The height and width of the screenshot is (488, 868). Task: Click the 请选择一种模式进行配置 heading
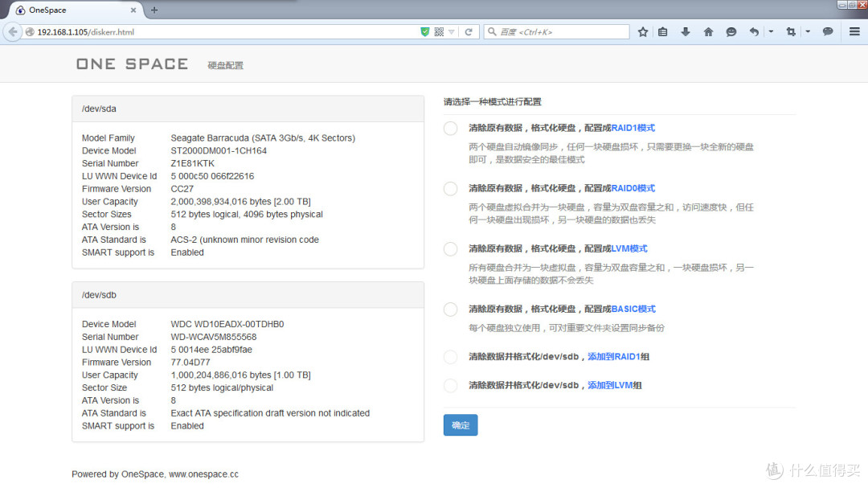point(492,102)
